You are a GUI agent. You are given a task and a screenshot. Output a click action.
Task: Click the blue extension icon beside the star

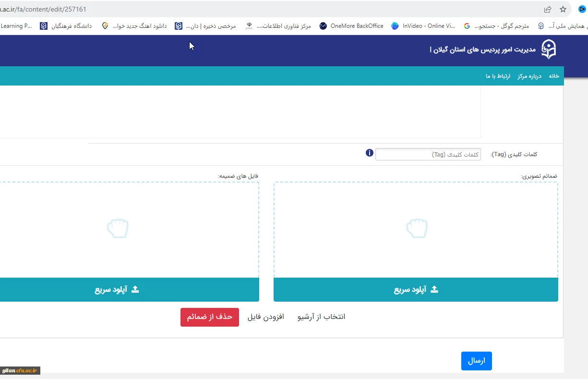(582, 9)
